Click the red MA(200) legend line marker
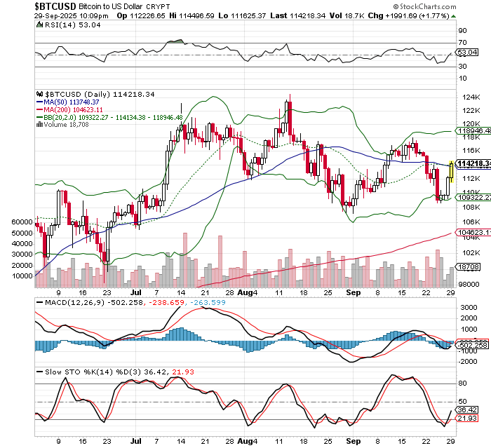Screen dimensions: 491x448 (x=39, y=109)
